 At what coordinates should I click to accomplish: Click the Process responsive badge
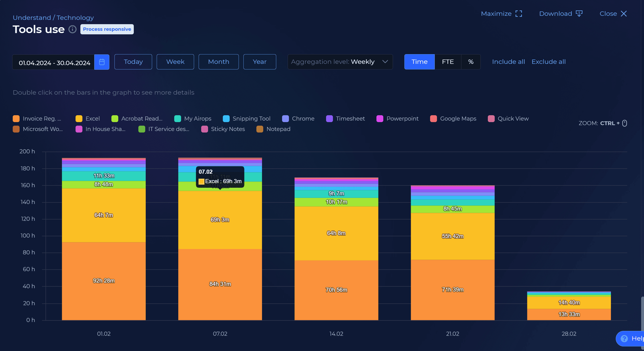point(107,29)
